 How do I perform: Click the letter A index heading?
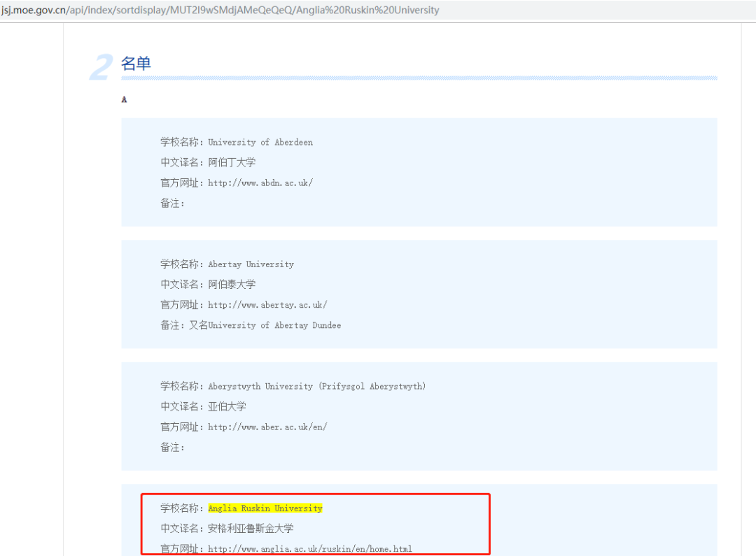point(125,100)
